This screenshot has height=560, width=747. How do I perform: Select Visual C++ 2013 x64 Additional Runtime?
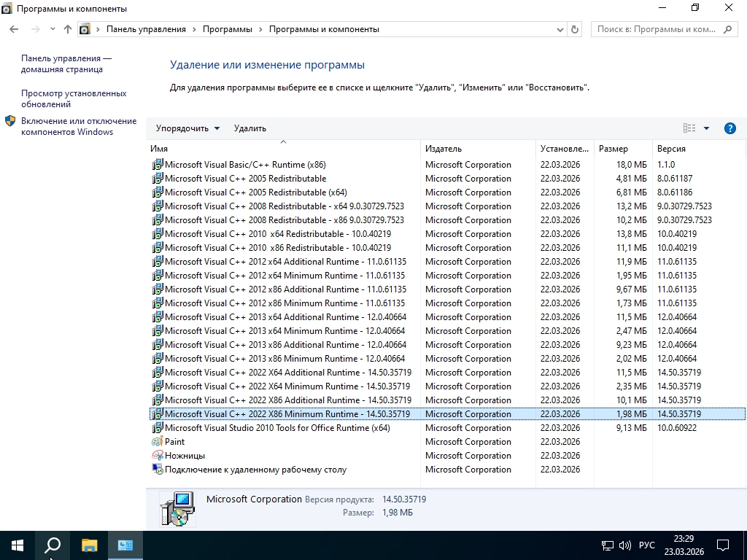(447, 316)
